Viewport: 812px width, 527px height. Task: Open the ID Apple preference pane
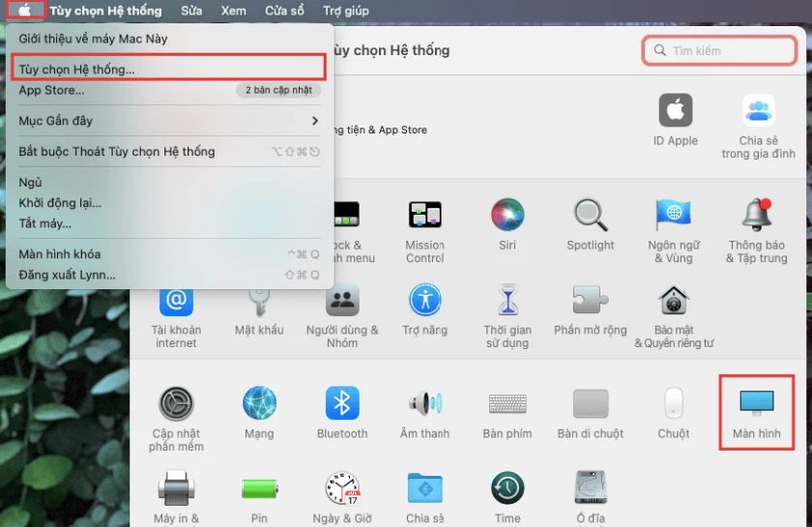click(676, 120)
